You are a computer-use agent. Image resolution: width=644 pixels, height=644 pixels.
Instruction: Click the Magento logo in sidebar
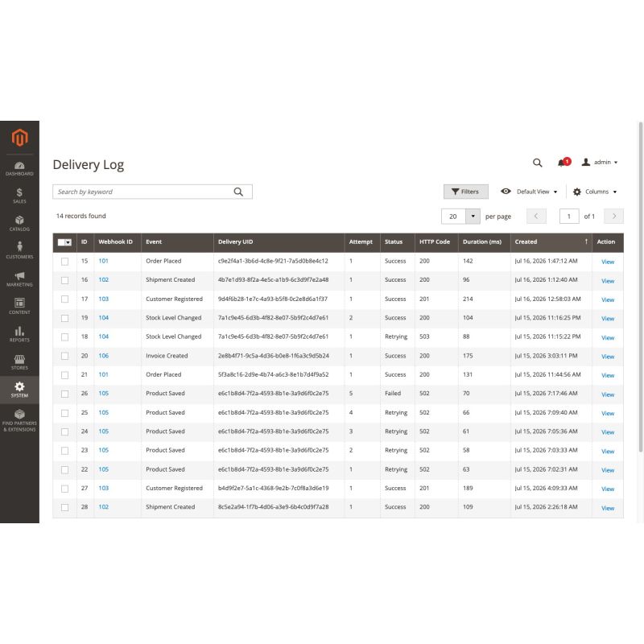coord(19,137)
